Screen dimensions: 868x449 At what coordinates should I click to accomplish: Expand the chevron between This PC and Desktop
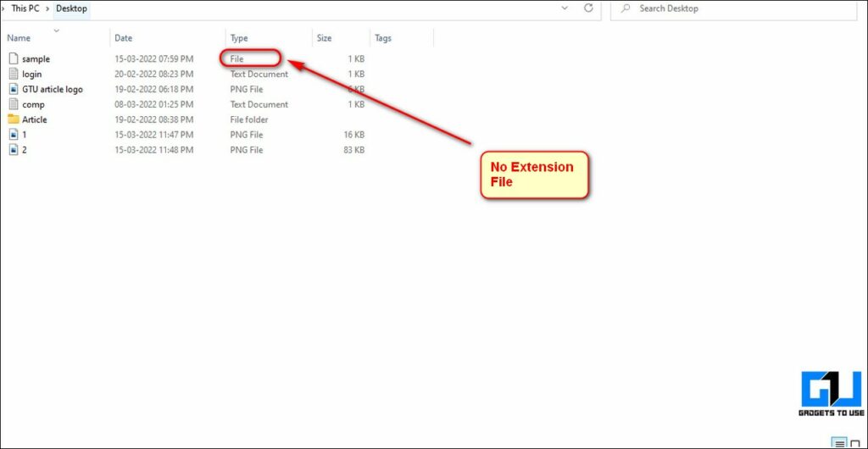click(47, 8)
